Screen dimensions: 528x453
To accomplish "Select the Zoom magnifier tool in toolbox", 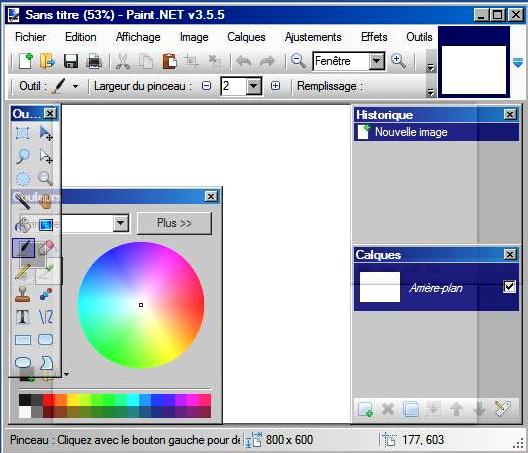I will [x=46, y=179].
